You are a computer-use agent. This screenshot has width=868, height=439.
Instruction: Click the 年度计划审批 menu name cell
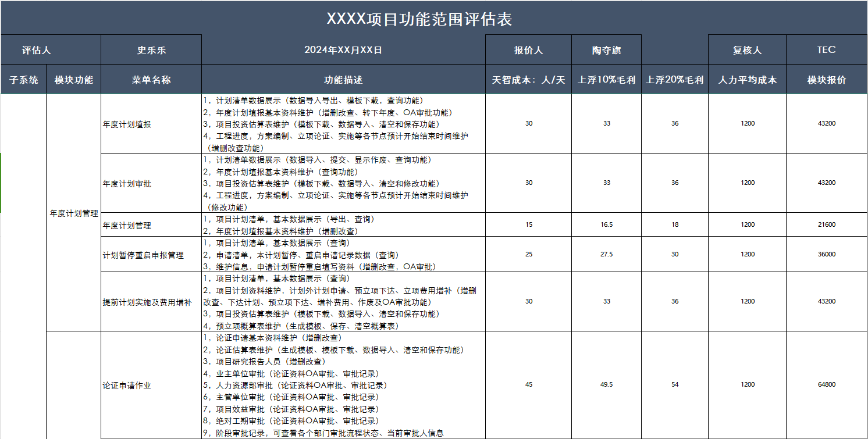coord(151,183)
